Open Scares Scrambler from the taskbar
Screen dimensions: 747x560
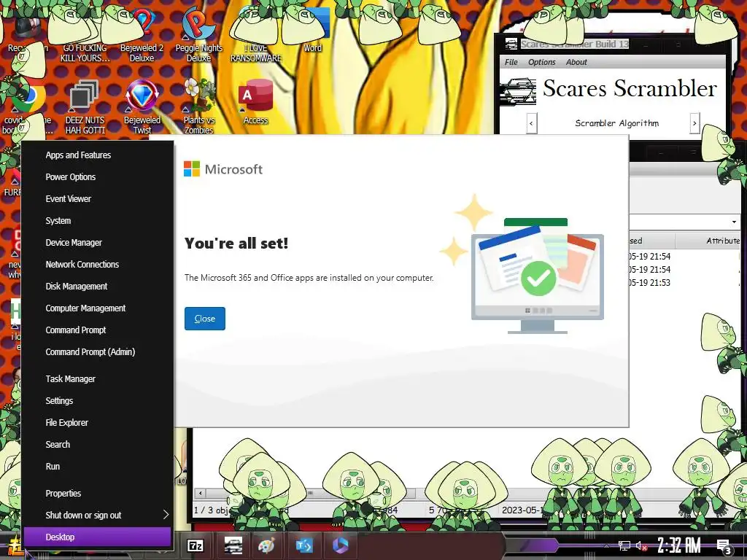tap(233, 545)
